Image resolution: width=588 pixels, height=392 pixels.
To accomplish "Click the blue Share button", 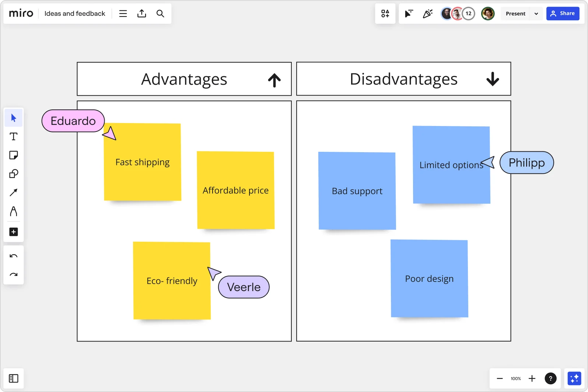I will click(x=563, y=14).
